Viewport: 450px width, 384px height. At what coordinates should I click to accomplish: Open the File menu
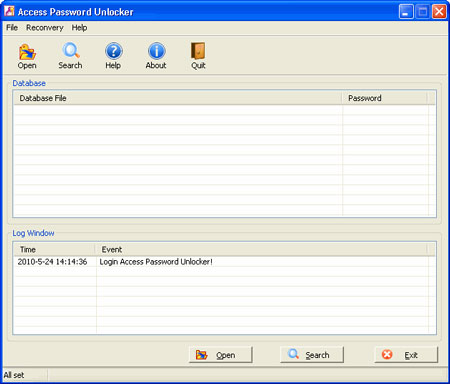pyautogui.click(x=12, y=28)
